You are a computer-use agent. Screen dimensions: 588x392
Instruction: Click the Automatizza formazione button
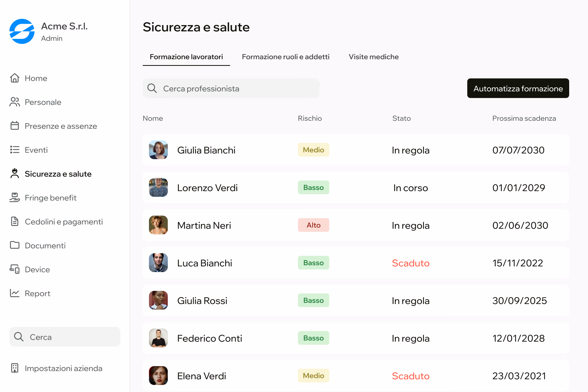pos(518,88)
